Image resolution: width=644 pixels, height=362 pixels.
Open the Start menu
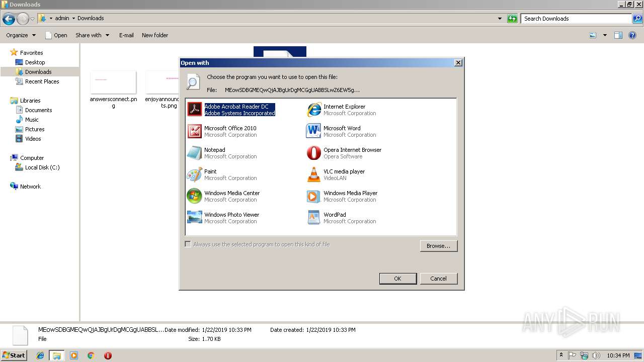[x=14, y=355]
